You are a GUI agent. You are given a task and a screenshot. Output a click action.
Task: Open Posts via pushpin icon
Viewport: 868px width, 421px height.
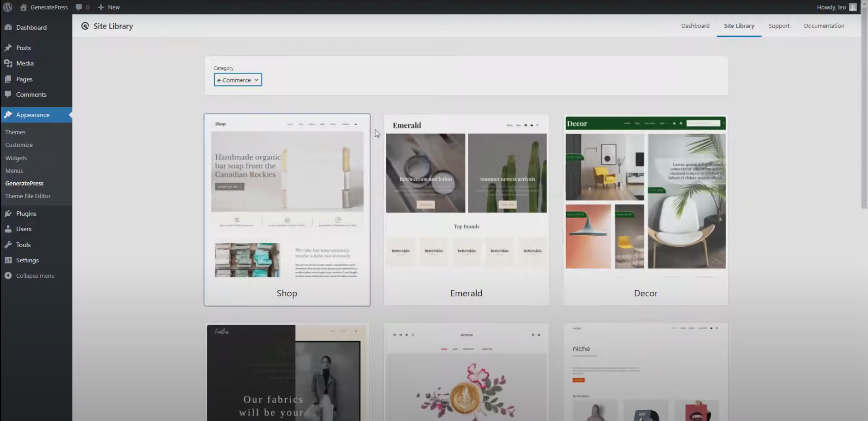point(8,48)
